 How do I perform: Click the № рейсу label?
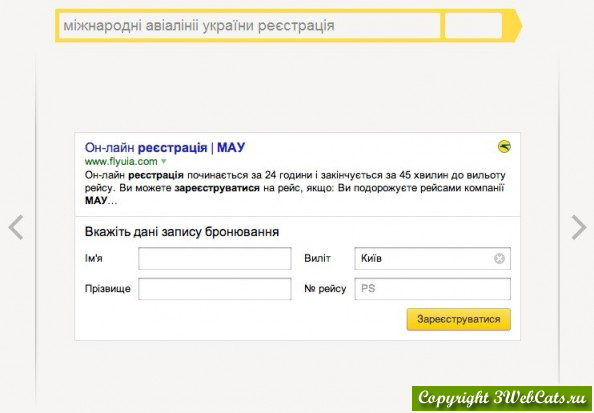point(325,289)
